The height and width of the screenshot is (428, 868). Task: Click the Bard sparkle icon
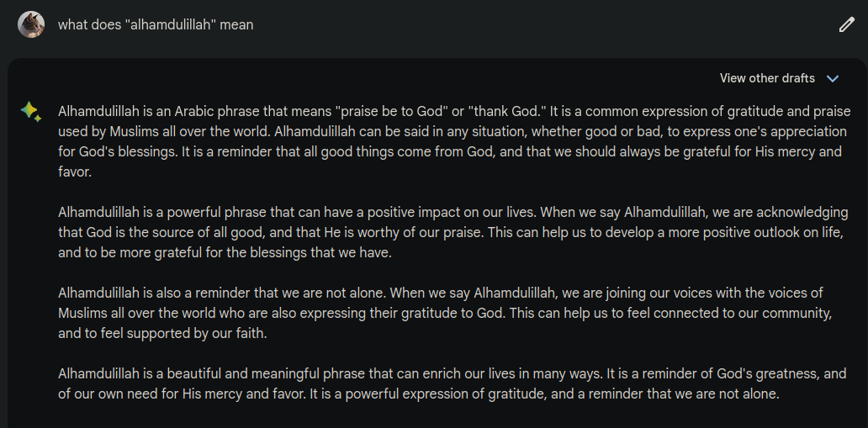pos(31,112)
